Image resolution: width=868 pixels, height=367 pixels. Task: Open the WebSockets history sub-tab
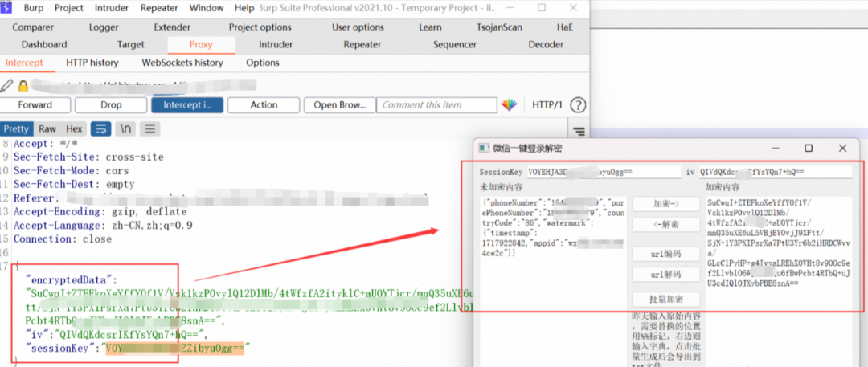pos(182,63)
